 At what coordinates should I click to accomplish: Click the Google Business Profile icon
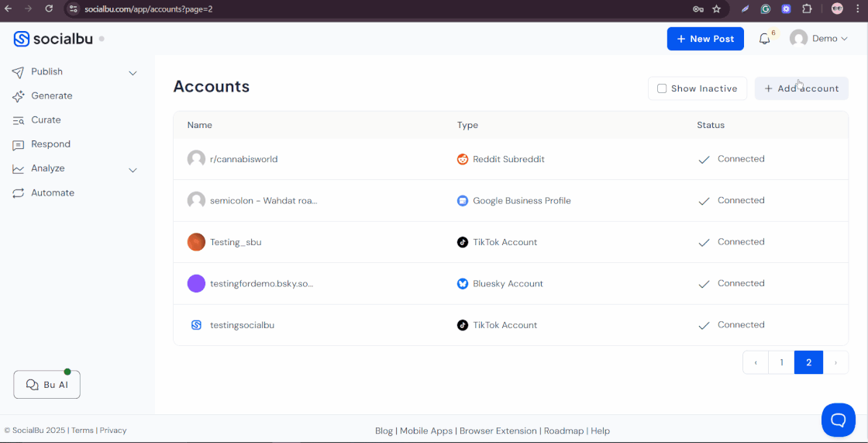pos(463,201)
